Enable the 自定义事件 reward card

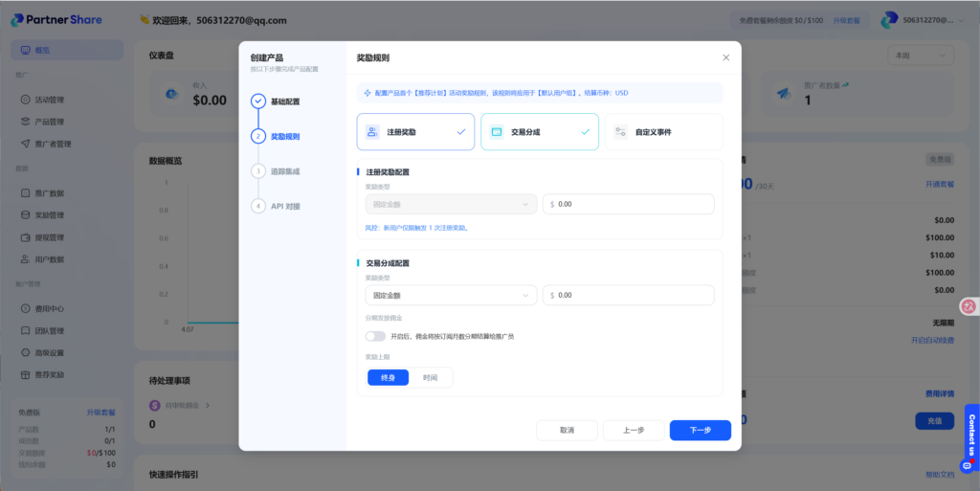pyautogui.click(x=663, y=132)
